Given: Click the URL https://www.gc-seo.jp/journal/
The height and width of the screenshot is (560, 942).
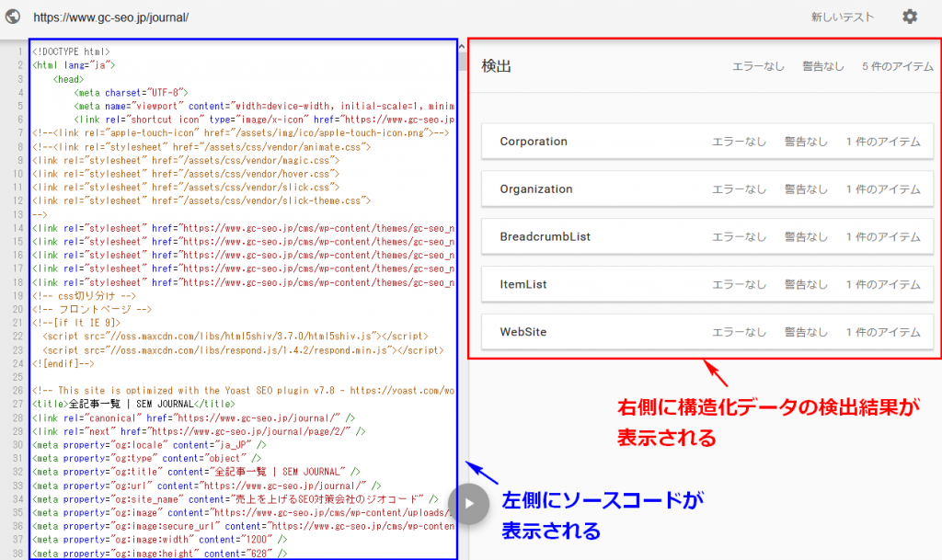Looking at the screenshot, I should pyautogui.click(x=111, y=17).
